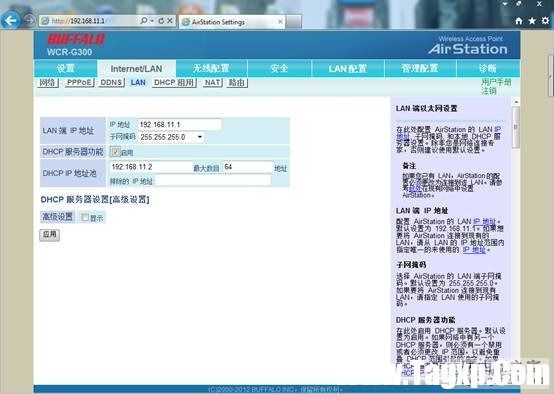Toggle the 高级设置 显示 checkbox
This screenshot has width=554, height=394.
click(x=85, y=217)
